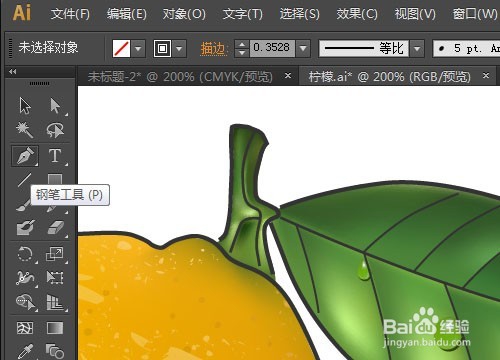Increase stroke weight with up stepper
This screenshot has height=360, width=500.
pos(242,44)
